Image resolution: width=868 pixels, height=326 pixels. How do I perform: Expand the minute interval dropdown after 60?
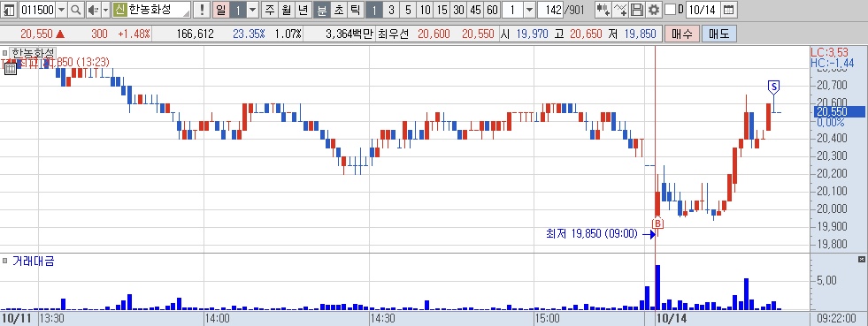tap(528, 10)
